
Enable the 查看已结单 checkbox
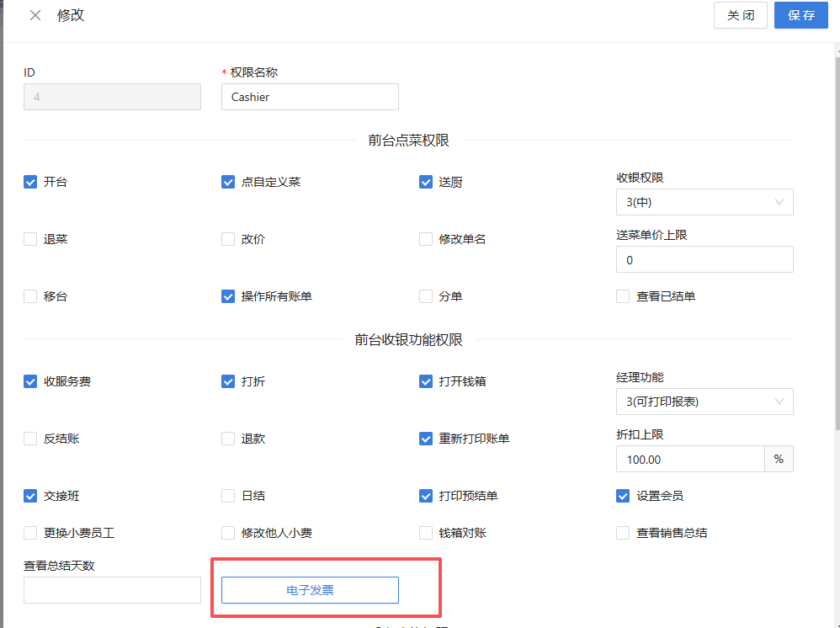[623, 296]
